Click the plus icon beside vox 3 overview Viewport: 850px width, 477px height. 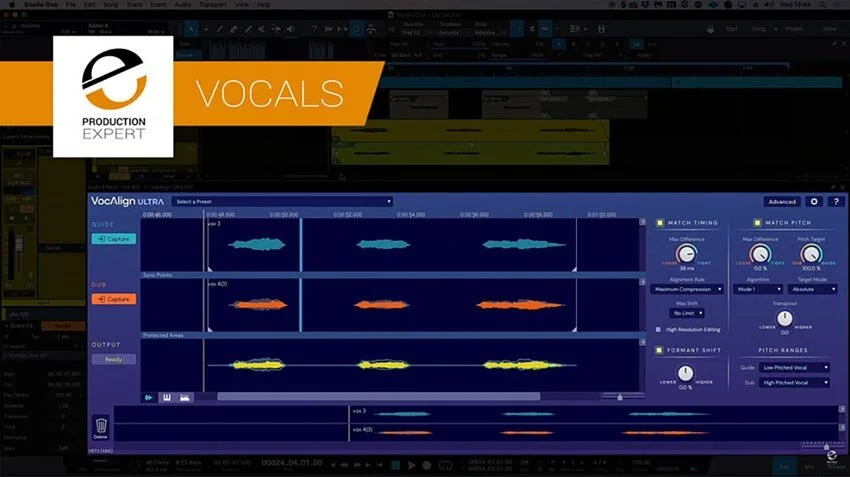[842, 409]
